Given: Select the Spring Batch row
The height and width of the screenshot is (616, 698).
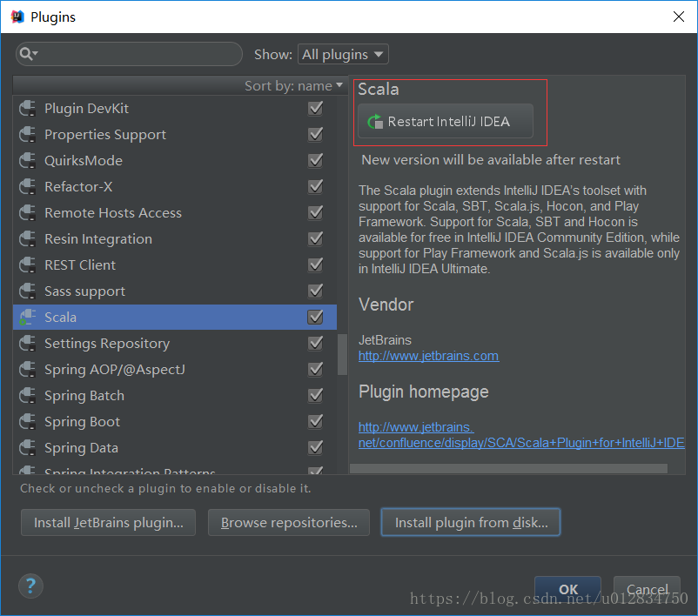Looking at the screenshot, I should click(175, 395).
